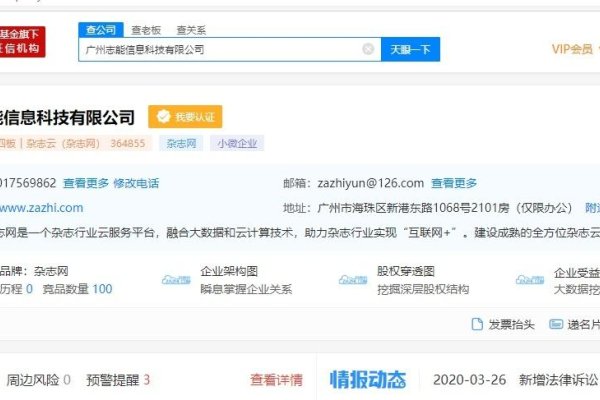The width and height of the screenshot is (600, 400).
Task: Click 周边风险 0 indicator
Action: (x=38, y=380)
